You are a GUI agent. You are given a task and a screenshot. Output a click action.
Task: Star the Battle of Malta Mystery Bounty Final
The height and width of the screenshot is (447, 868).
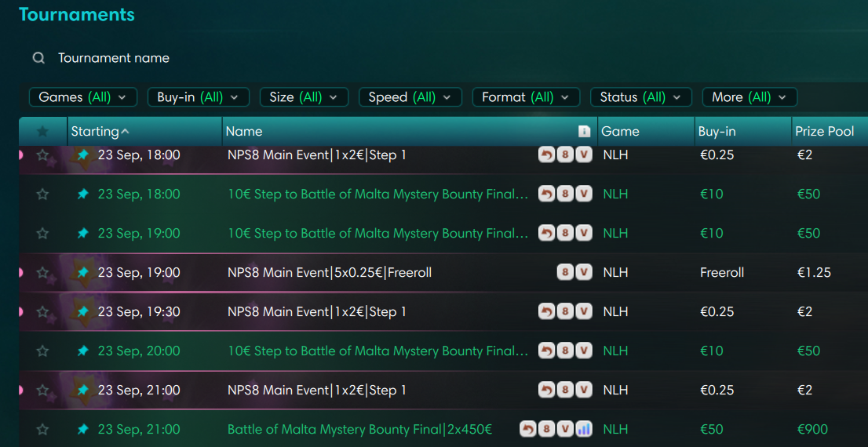tap(42, 429)
